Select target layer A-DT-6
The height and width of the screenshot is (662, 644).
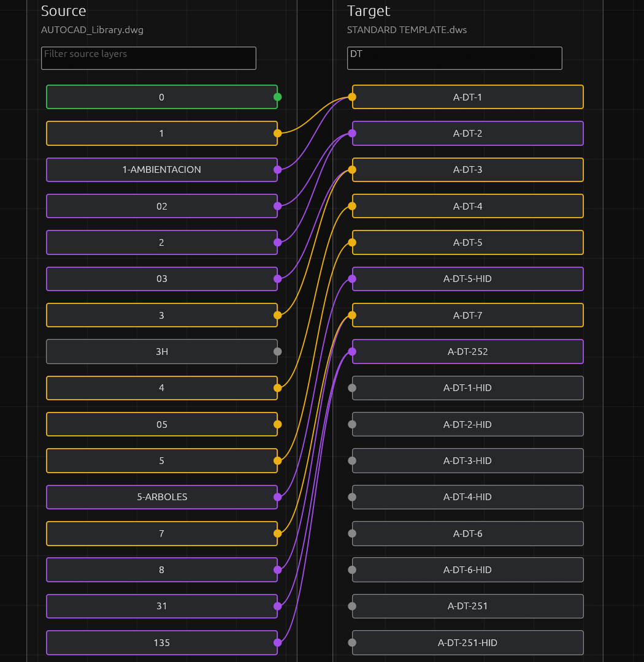click(x=468, y=534)
